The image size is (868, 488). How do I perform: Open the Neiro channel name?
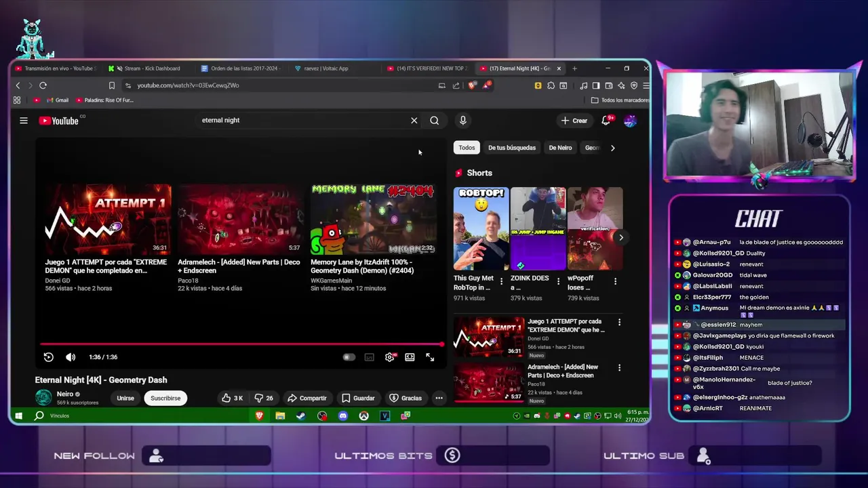[65, 394]
